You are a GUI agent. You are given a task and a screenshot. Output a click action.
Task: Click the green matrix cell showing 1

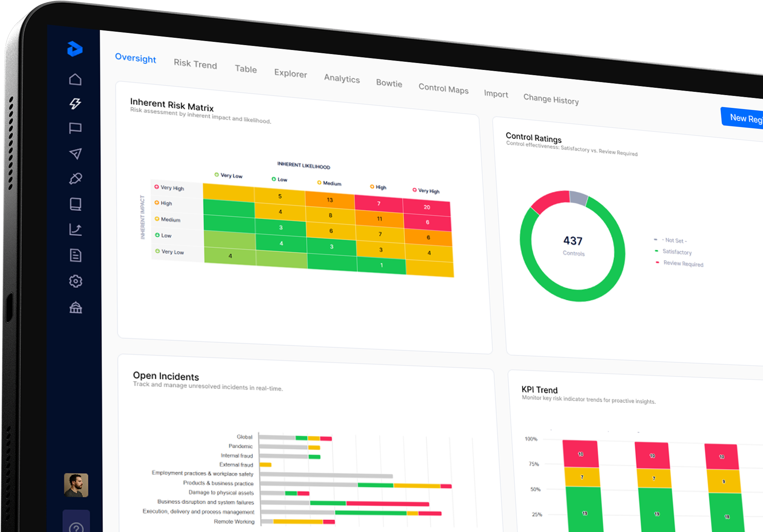381,265
